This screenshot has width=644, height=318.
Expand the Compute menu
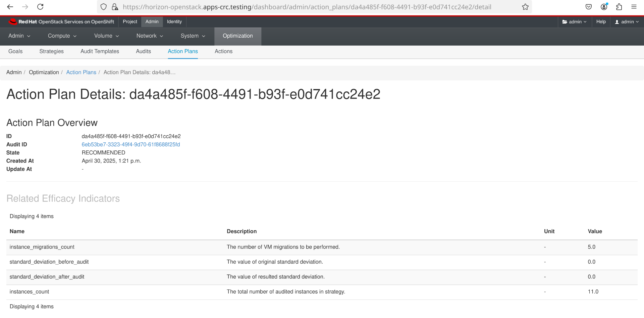pos(62,36)
